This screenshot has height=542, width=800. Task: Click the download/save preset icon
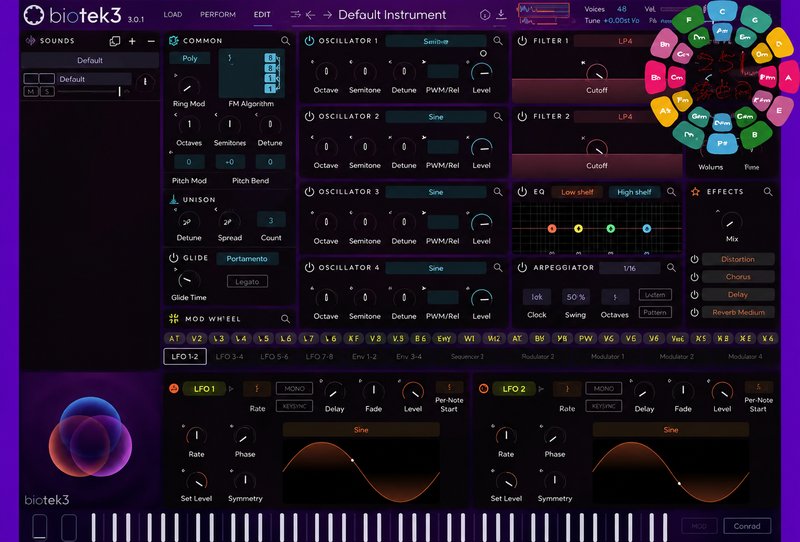pyautogui.click(x=501, y=14)
